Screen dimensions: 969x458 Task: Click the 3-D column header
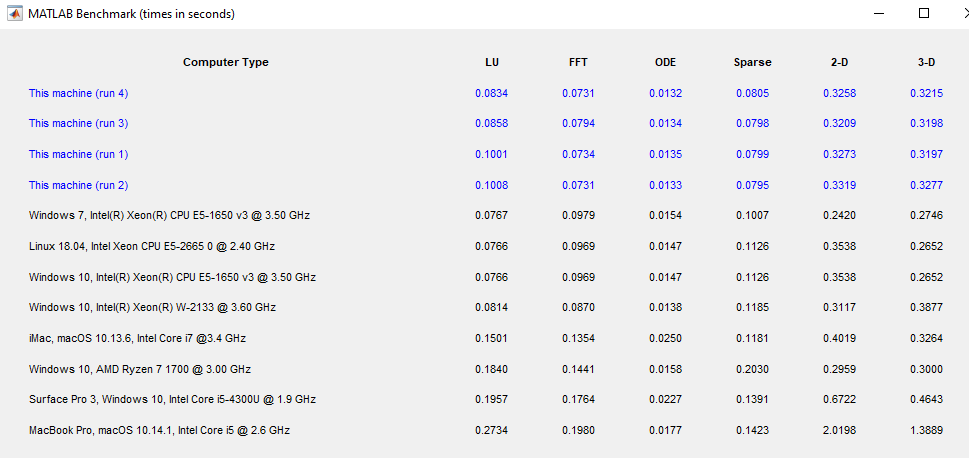[926, 62]
